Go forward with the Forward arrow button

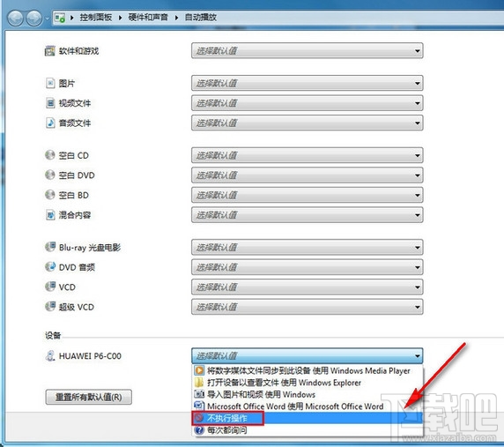pos(33,18)
